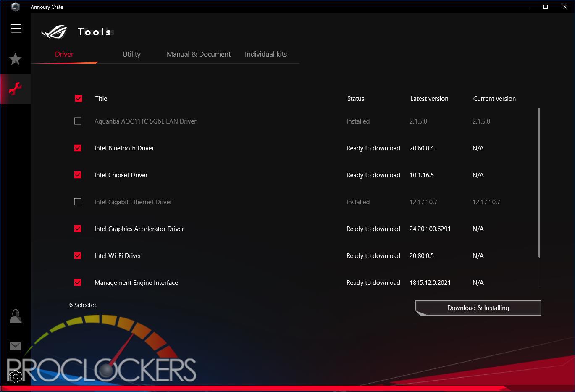This screenshot has width=575, height=392.
Task: Click the Title column header
Action: (101, 99)
